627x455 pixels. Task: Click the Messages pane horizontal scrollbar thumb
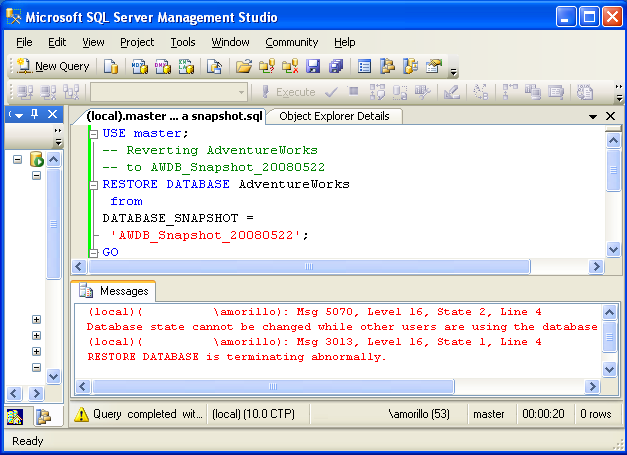pos(273,387)
